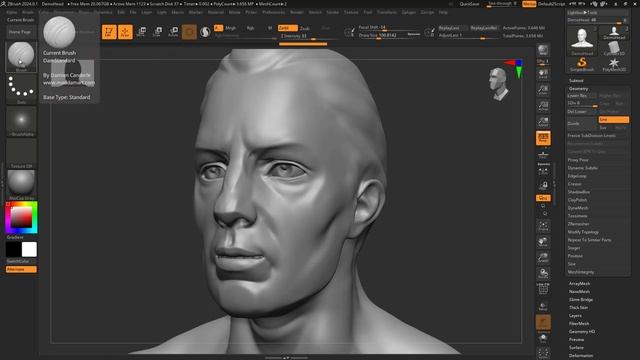Toggle the Zadd sculpt mode
Screen dimensions: 640x360
[x=287, y=28]
